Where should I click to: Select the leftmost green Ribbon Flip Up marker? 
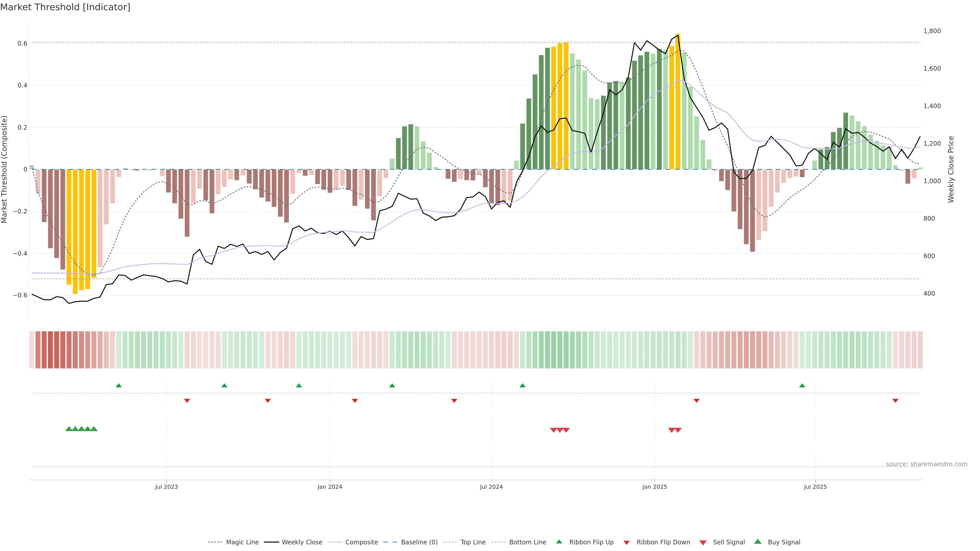coord(119,386)
